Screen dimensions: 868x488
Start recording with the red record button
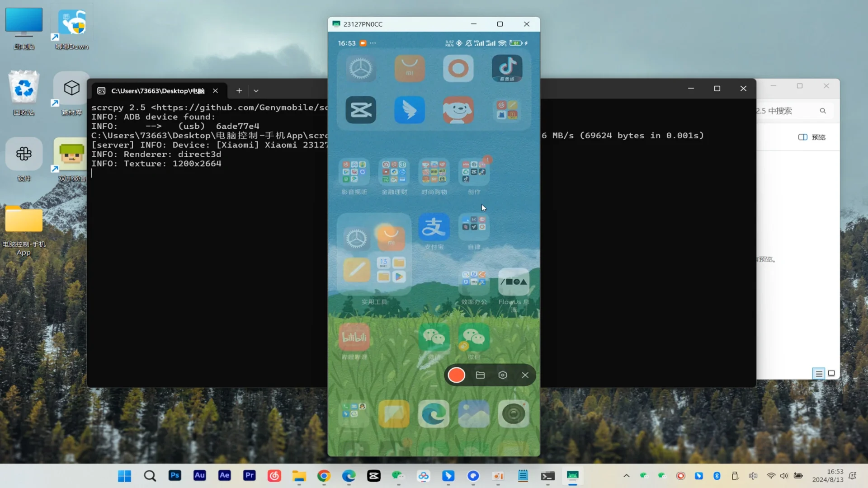click(456, 375)
